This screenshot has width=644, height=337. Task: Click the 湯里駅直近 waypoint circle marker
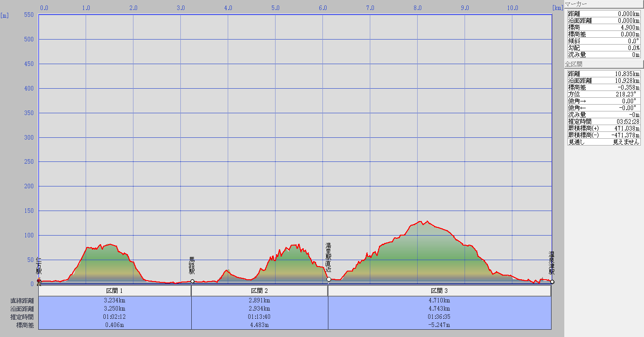329,279
